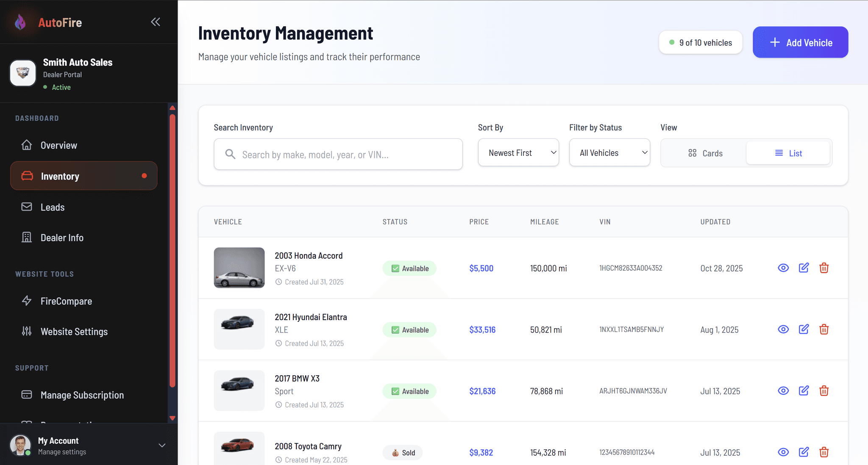This screenshot has height=465, width=868.
Task: Open the 2003 Honda Accord listing
Action: [x=308, y=255]
